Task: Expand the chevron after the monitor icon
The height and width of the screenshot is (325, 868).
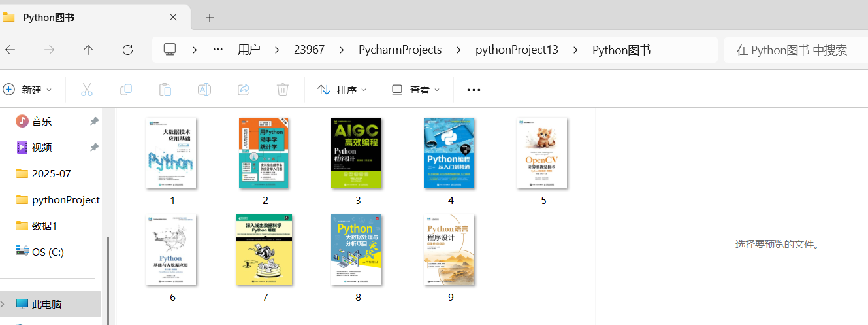Action: pyautogui.click(x=195, y=50)
